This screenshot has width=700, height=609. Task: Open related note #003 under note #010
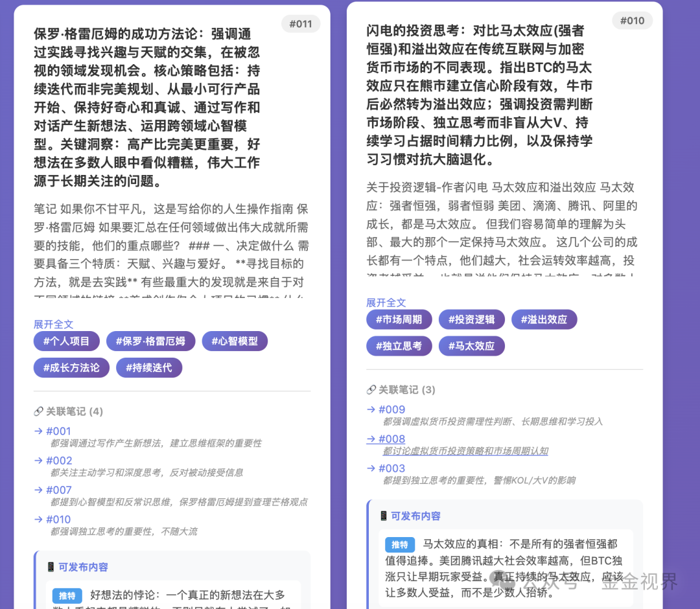point(393,467)
